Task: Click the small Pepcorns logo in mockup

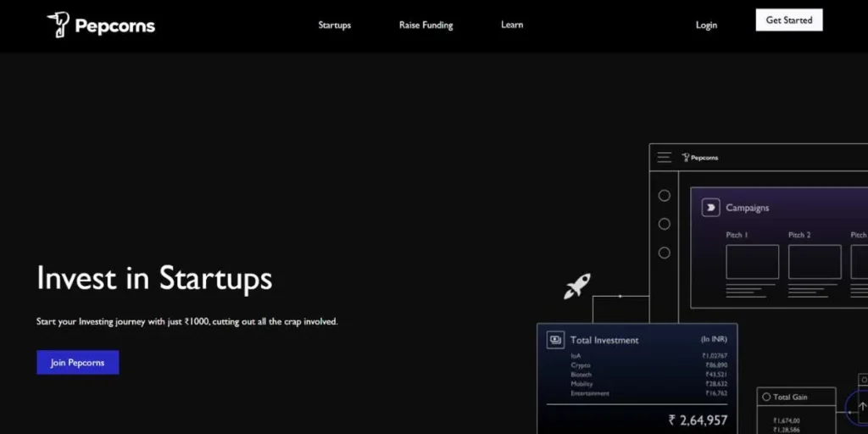Action: 699,158
